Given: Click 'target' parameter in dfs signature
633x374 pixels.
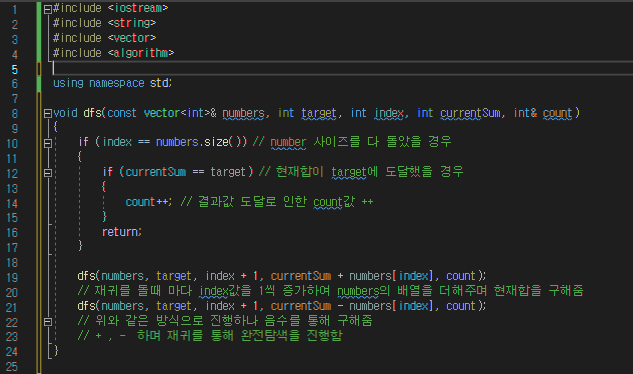Looking at the screenshot, I should [x=319, y=113].
